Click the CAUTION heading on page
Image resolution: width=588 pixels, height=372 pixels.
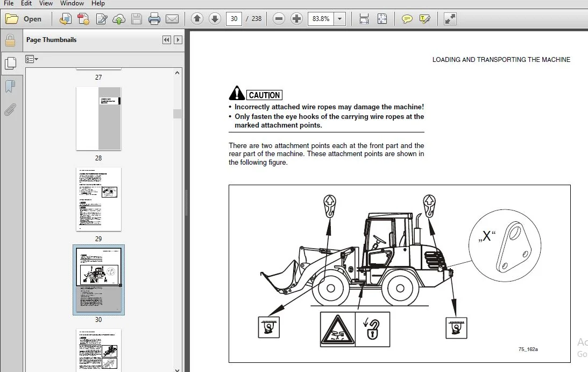click(x=264, y=95)
